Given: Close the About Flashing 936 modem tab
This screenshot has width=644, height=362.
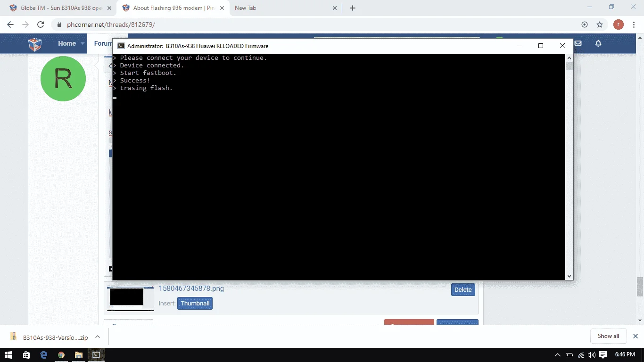Looking at the screenshot, I should pyautogui.click(x=222, y=8).
